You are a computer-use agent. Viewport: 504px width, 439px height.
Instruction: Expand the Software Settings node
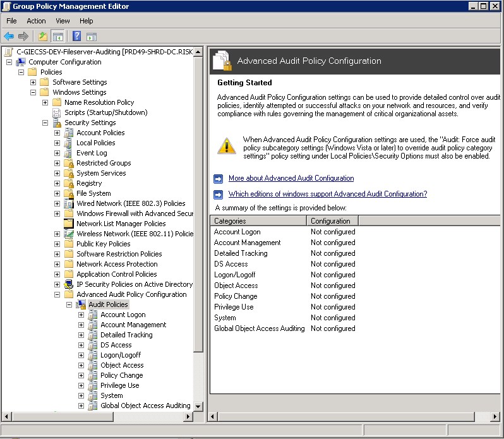[33, 82]
